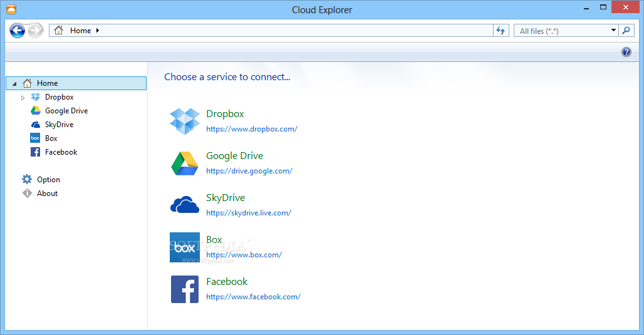Image resolution: width=644 pixels, height=335 pixels.
Task: Click the Back navigation arrow
Action: point(18,31)
